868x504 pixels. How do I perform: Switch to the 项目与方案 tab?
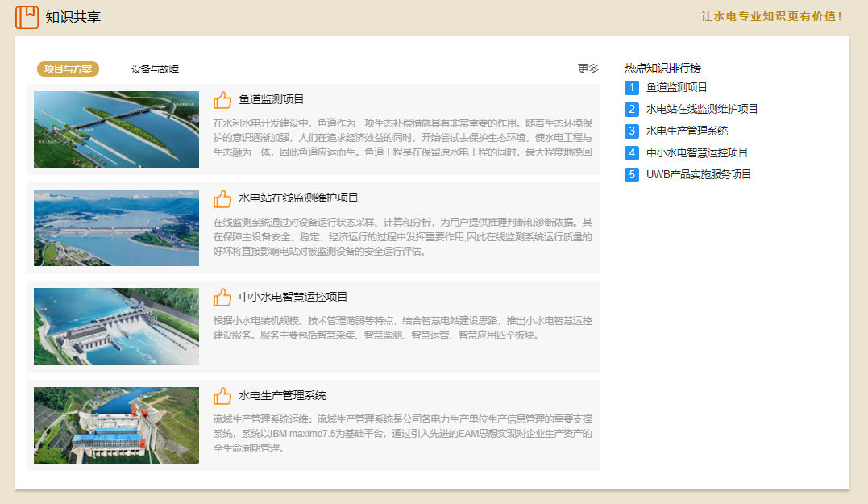pyautogui.click(x=68, y=69)
